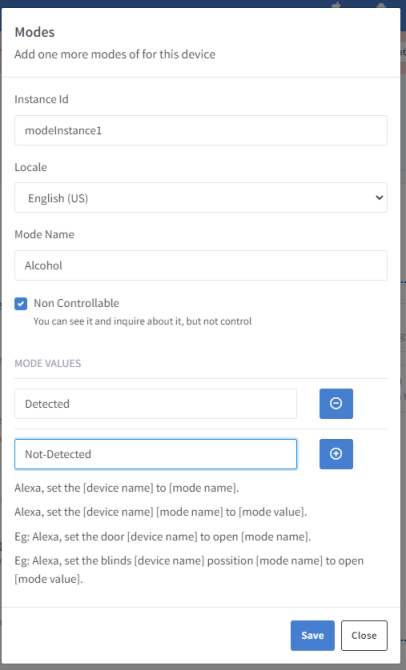Viewport: 406px width, 670px height.
Task: Click 'You can see it and inquire' hint
Action: coord(143,321)
